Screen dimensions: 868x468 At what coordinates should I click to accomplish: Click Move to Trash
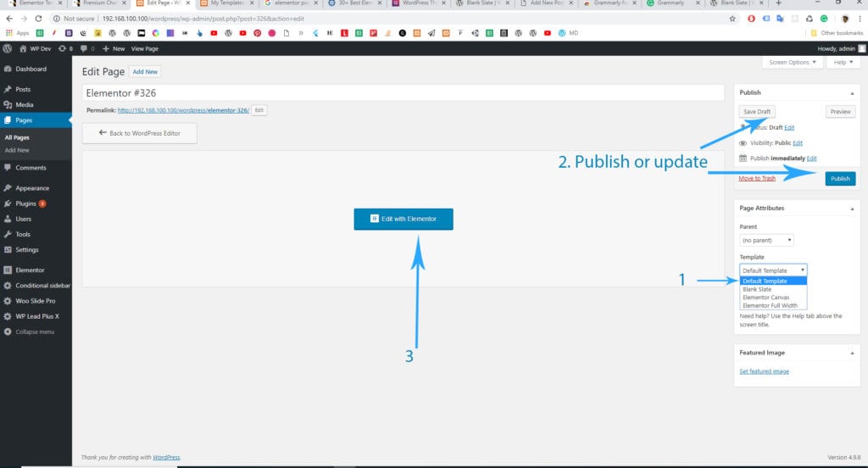(757, 178)
